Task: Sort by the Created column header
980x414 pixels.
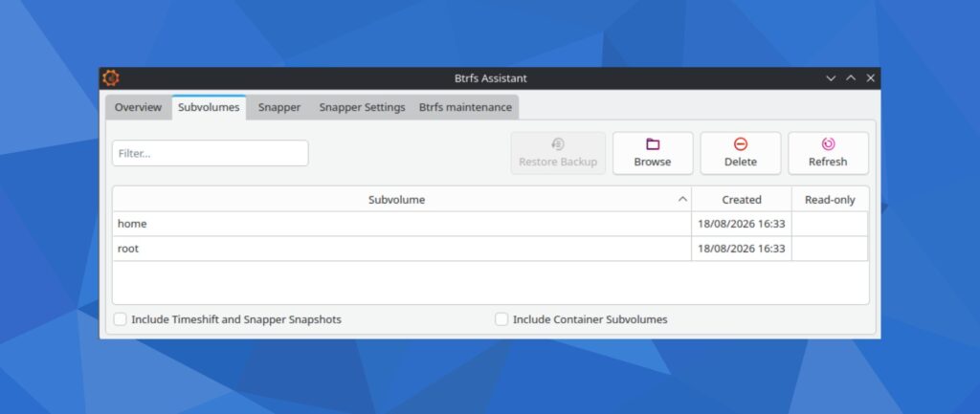Action: 742,200
